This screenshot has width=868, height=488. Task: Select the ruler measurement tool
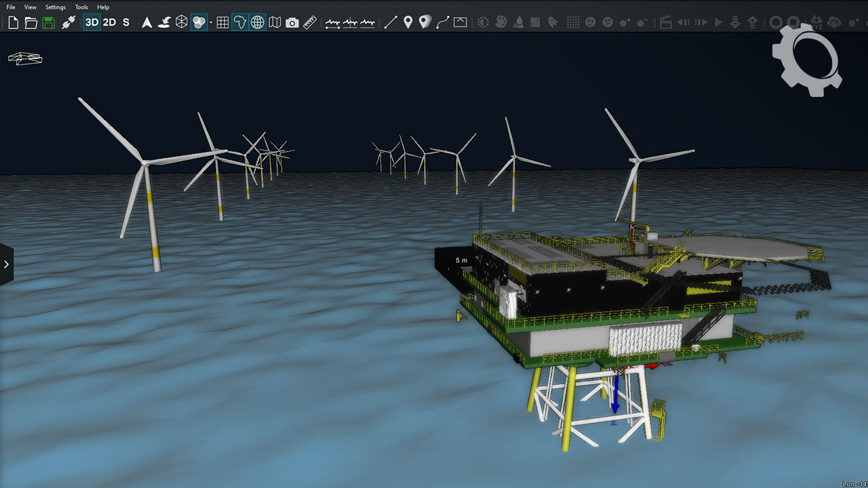pos(310,22)
